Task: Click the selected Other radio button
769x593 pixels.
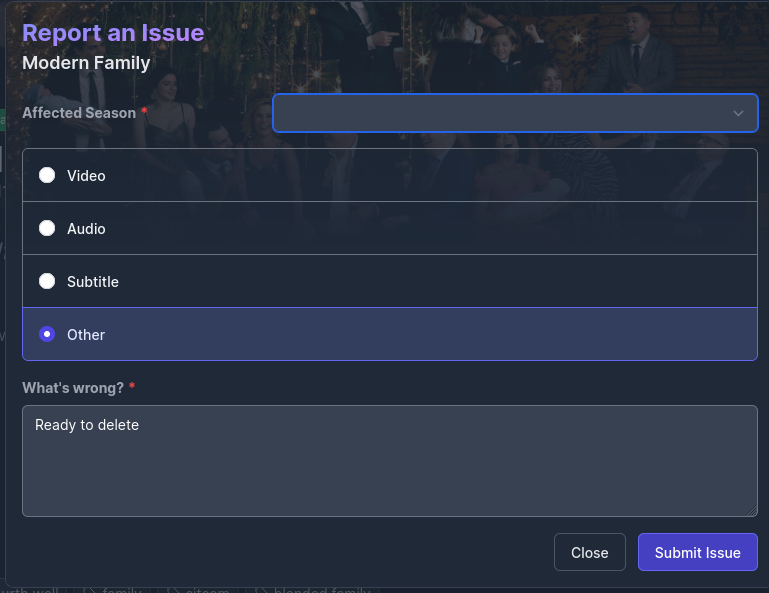Action: coord(47,334)
